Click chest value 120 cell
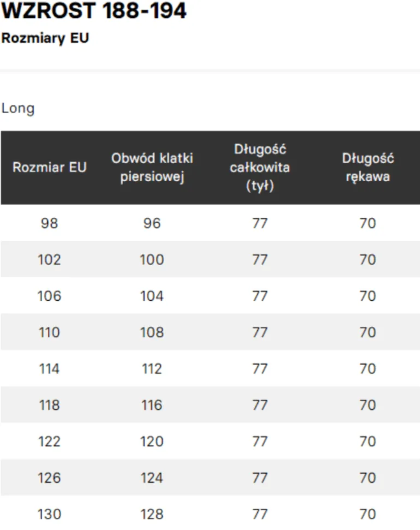 click(x=152, y=442)
